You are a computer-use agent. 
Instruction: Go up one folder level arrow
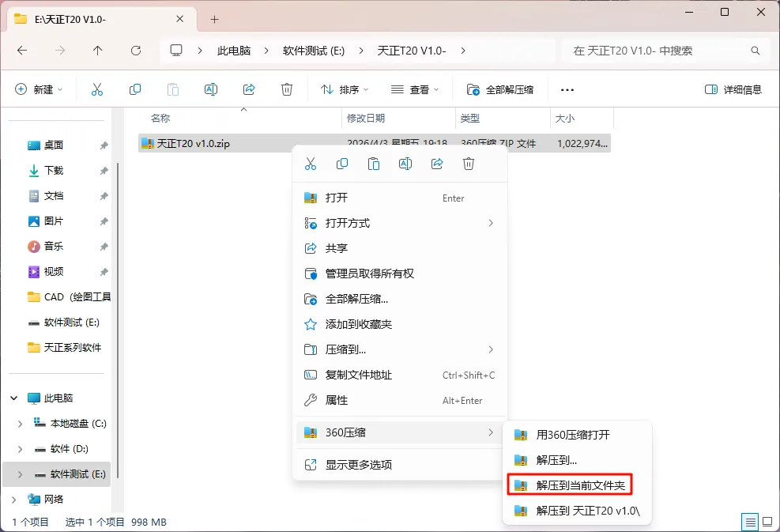coord(97,51)
